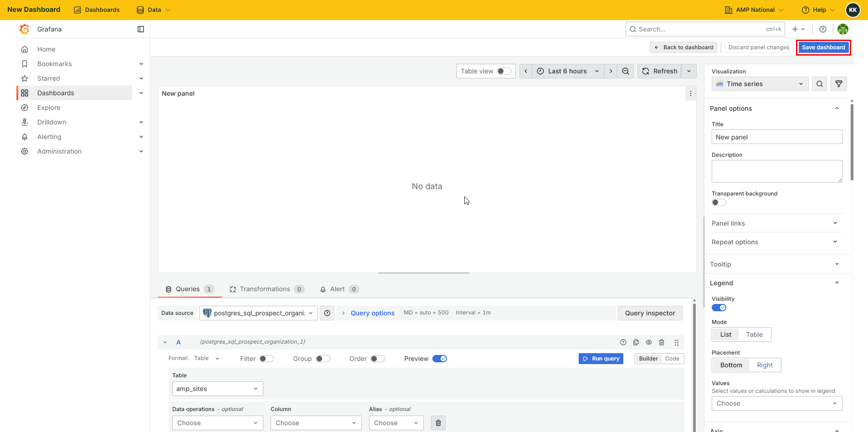Hide query A with eye icon
Image resolution: width=868 pixels, height=432 pixels.
click(x=649, y=342)
